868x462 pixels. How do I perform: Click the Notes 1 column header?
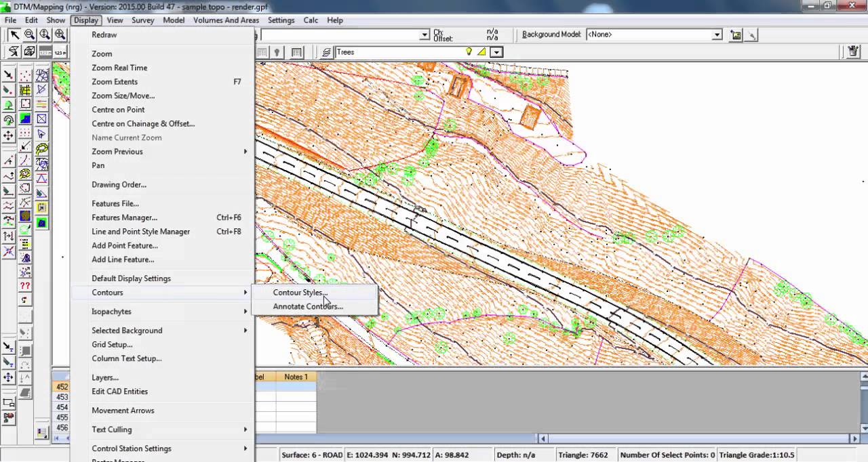(x=296, y=377)
